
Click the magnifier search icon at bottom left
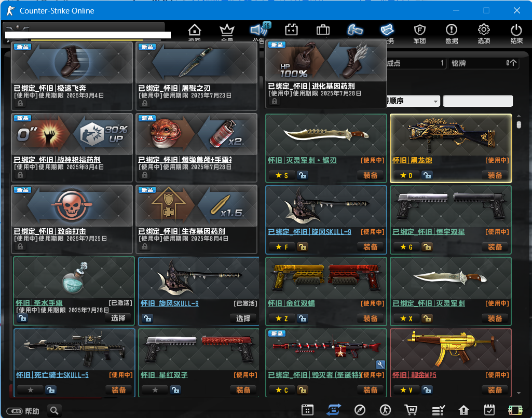click(x=54, y=411)
